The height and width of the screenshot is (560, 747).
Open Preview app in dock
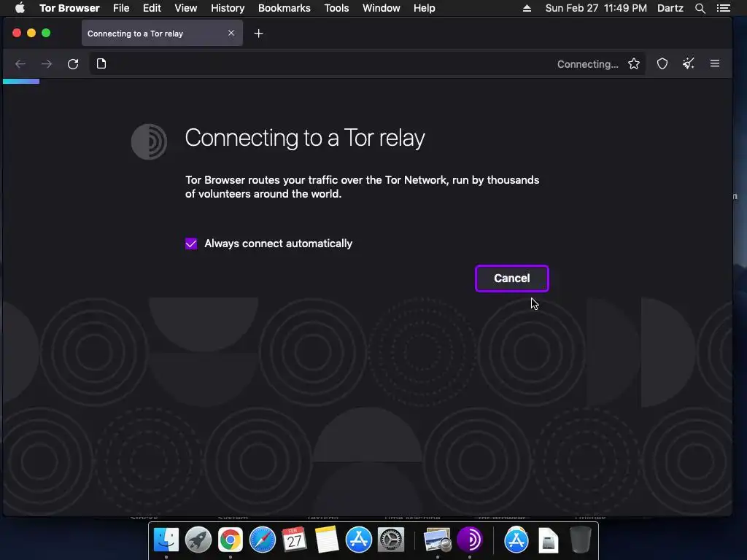tap(437, 540)
